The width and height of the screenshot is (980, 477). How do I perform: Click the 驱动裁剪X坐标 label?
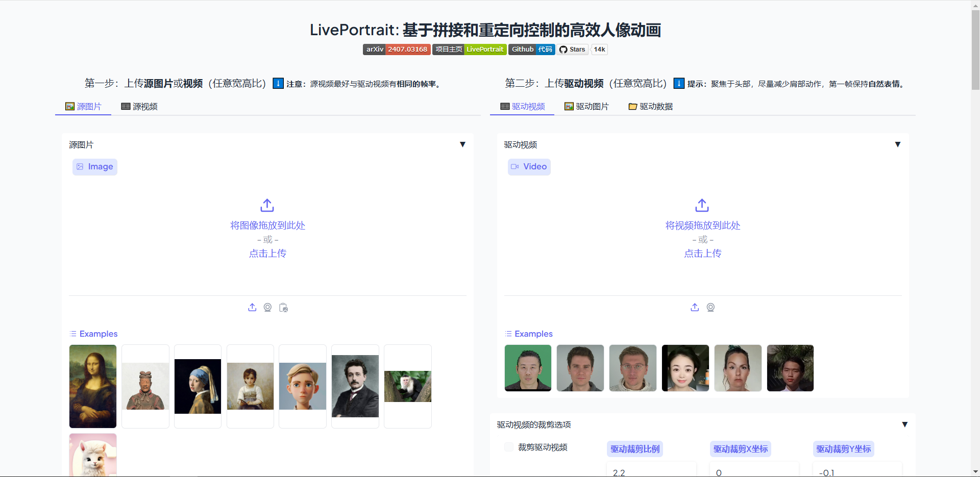pyautogui.click(x=740, y=449)
